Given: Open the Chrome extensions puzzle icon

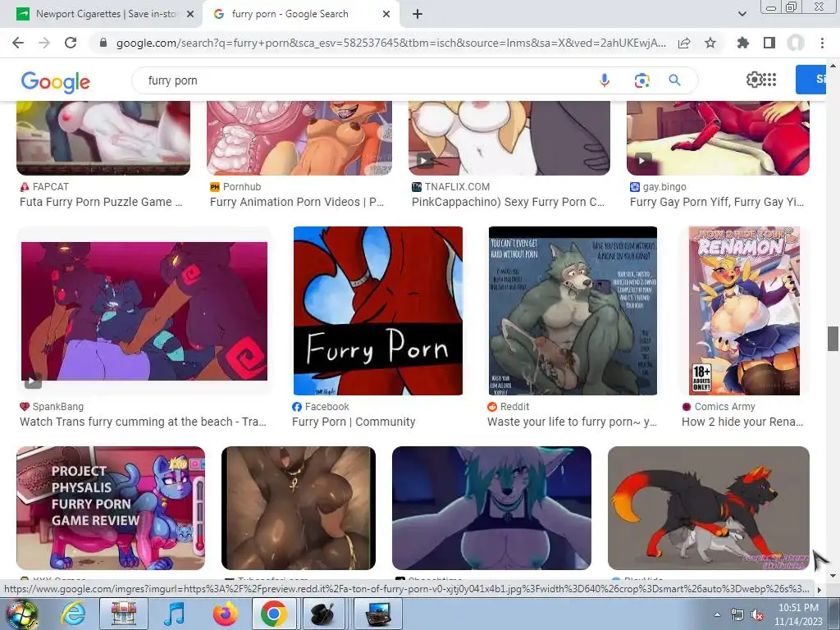Looking at the screenshot, I should point(743,43).
